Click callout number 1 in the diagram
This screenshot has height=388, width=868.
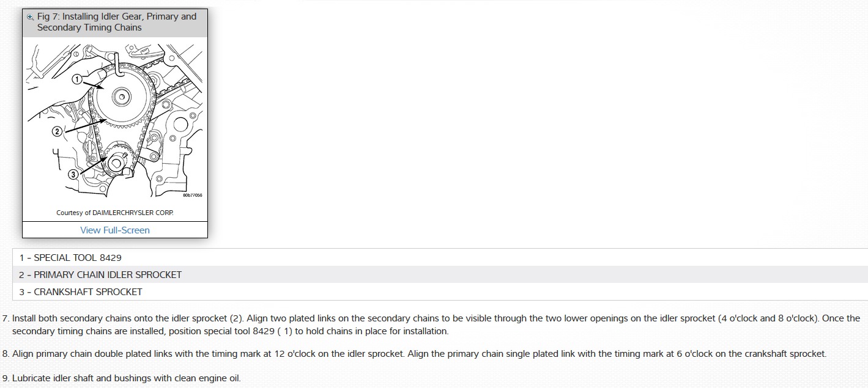coord(76,79)
